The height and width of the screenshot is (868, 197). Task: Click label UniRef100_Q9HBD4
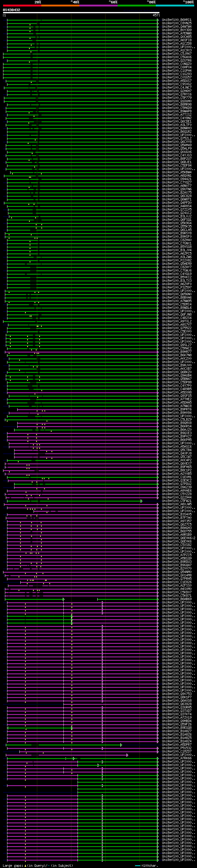coord(177,721)
